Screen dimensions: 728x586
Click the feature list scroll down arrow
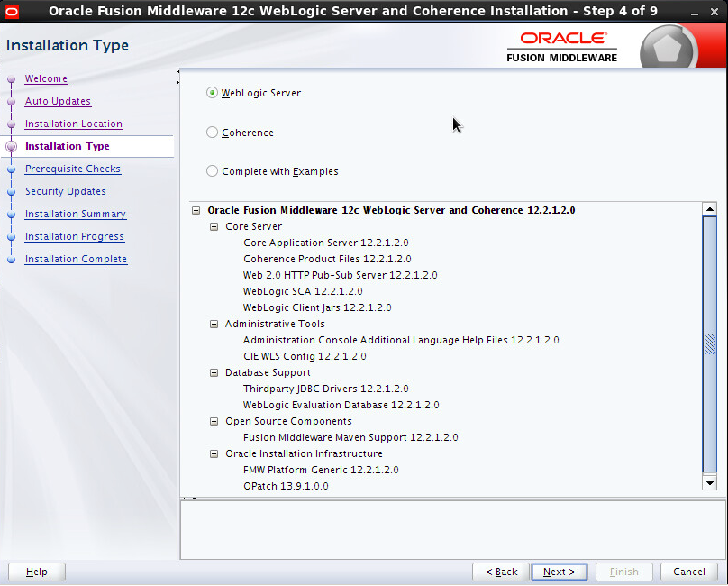[x=709, y=483]
